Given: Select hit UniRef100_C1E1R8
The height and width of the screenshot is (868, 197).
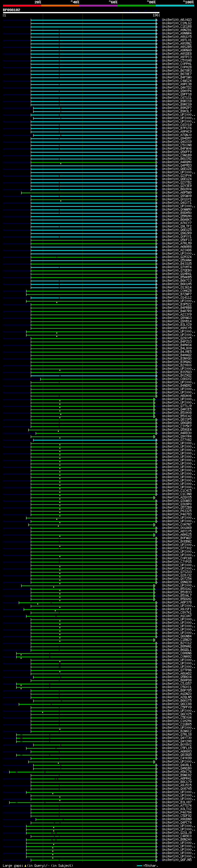Looking at the screenshot, I should 176,26.
